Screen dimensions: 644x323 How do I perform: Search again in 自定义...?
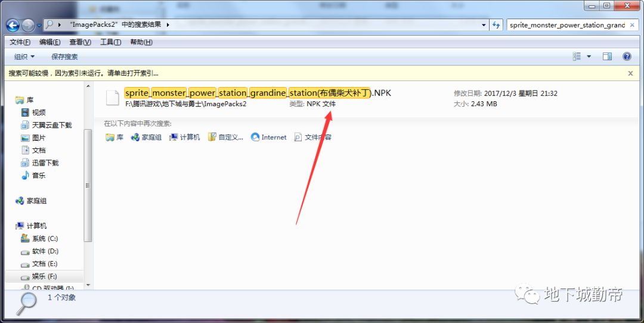[225, 138]
